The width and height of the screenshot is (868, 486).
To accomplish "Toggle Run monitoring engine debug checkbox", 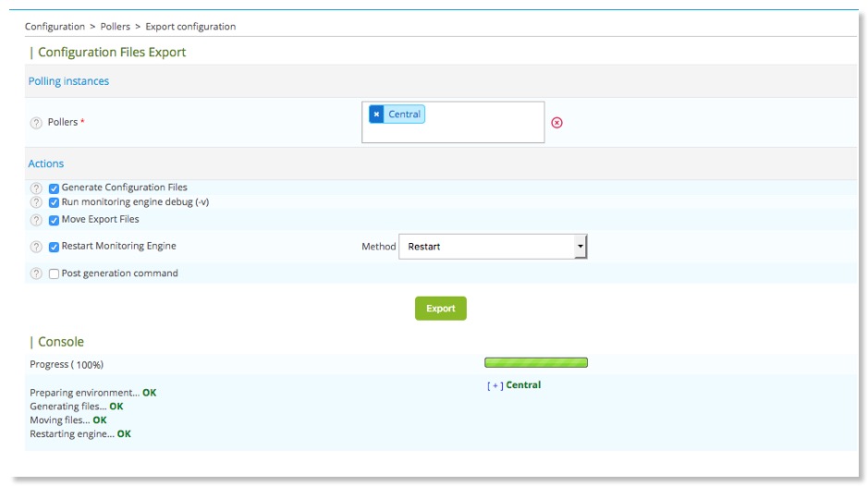I will pos(54,202).
